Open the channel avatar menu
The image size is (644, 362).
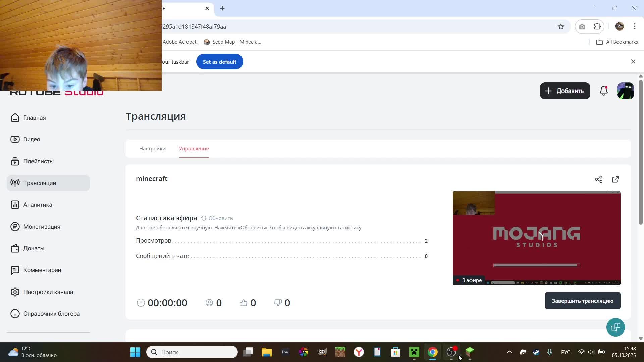(x=626, y=91)
